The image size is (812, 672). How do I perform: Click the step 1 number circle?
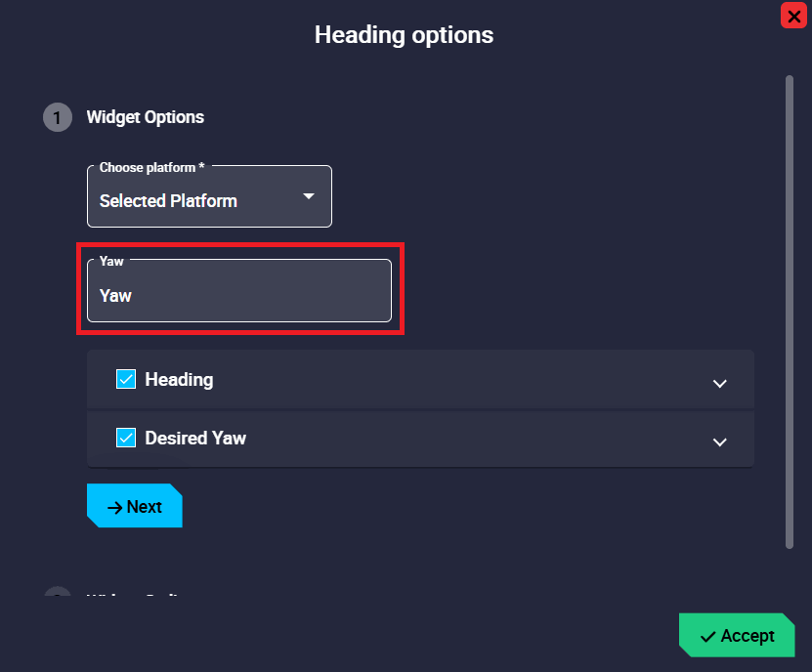[58, 117]
